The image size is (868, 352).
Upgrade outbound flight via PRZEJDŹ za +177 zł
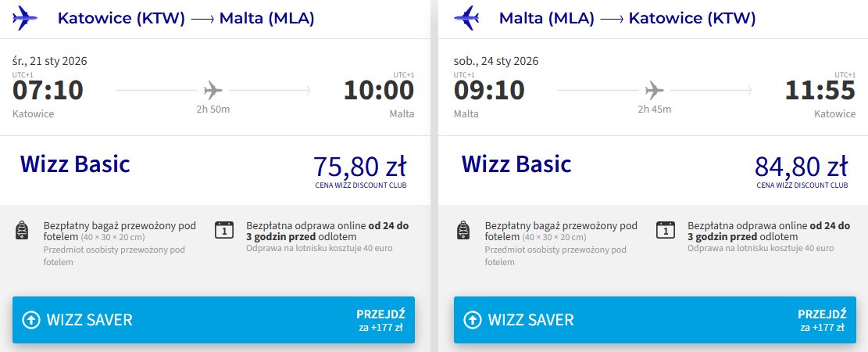pyautogui.click(x=379, y=320)
